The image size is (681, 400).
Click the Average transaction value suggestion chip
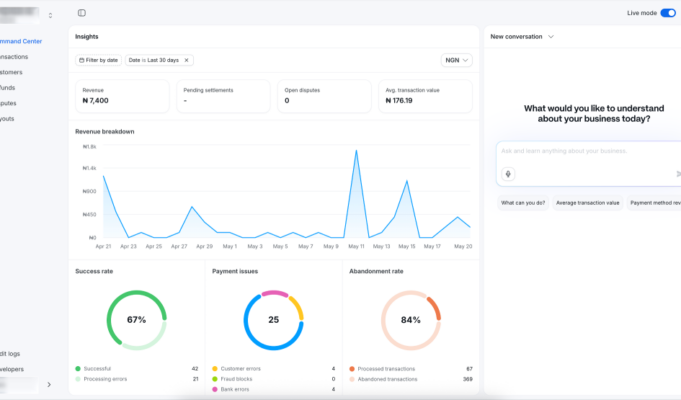coord(588,203)
